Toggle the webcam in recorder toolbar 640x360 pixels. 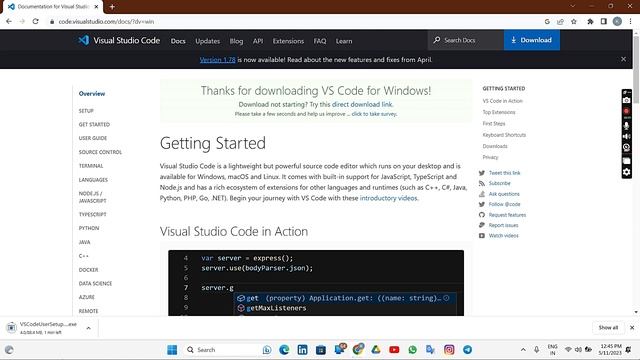tap(627, 147)
